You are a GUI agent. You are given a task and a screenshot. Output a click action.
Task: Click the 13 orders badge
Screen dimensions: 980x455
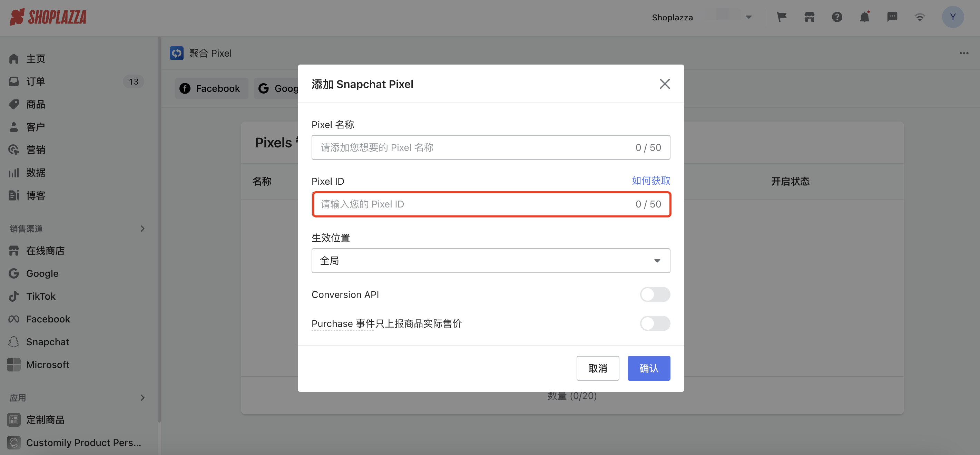pos(134,81)
